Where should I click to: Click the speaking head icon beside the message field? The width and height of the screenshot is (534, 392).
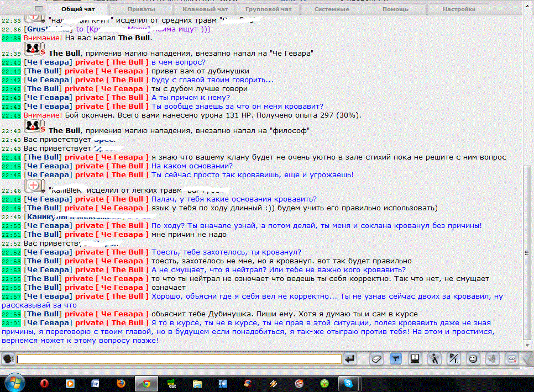(8, 359)
